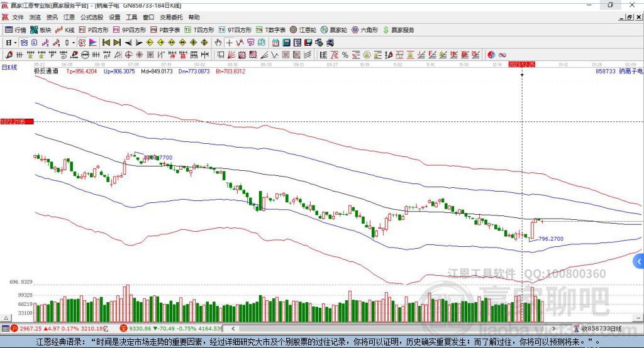
Task: Expand the period dropdown arrow beside 日 icon
Action: tap(16, 43)
